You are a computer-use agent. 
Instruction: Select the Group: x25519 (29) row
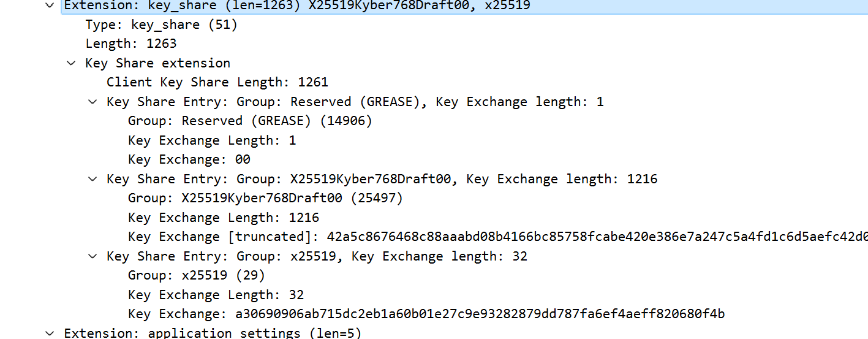tap(196, 275)
